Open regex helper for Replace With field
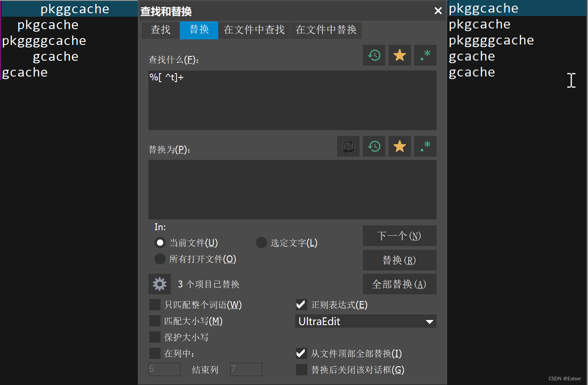 pyautogui.click(x=425, y=146)
